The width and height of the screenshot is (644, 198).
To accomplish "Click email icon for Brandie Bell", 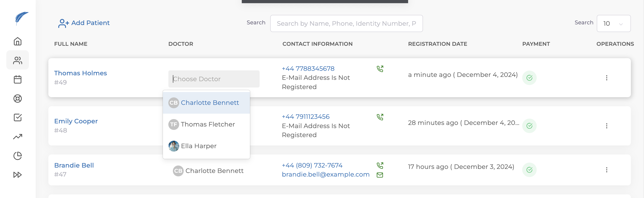I will (380, 175).
